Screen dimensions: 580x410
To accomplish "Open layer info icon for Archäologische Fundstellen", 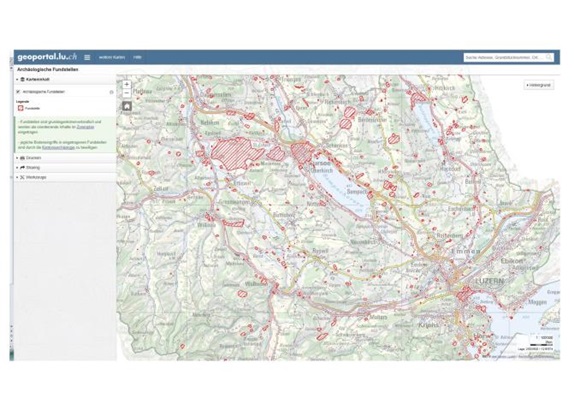I will [111, 92].
